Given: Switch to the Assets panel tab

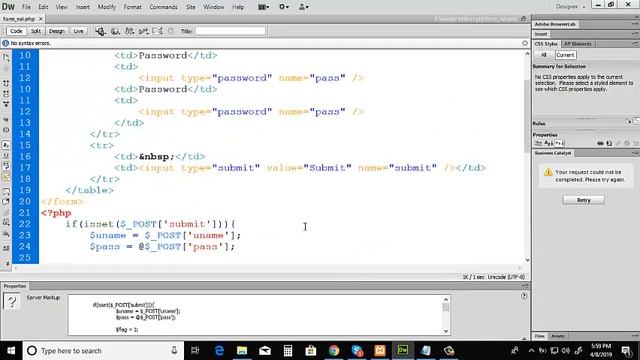Looking at the screenshot, I should click(558, 336).
